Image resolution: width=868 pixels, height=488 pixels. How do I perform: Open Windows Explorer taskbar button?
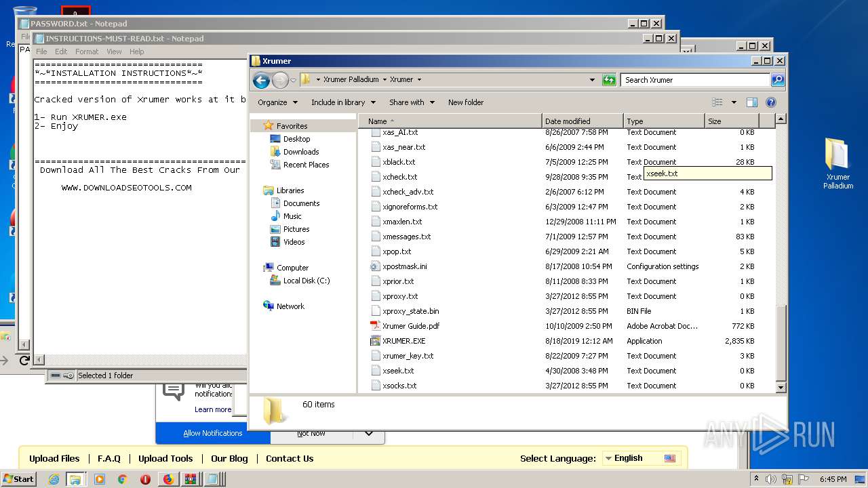75,479
